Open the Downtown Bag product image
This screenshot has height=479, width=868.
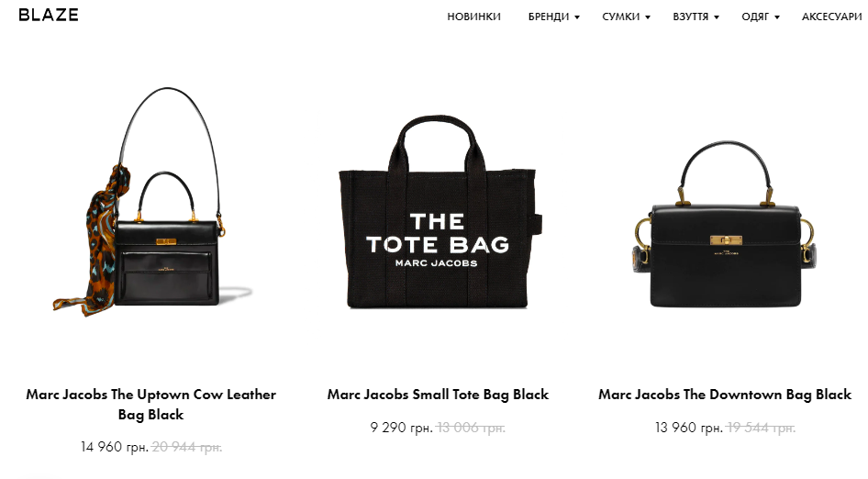point(725,224)
